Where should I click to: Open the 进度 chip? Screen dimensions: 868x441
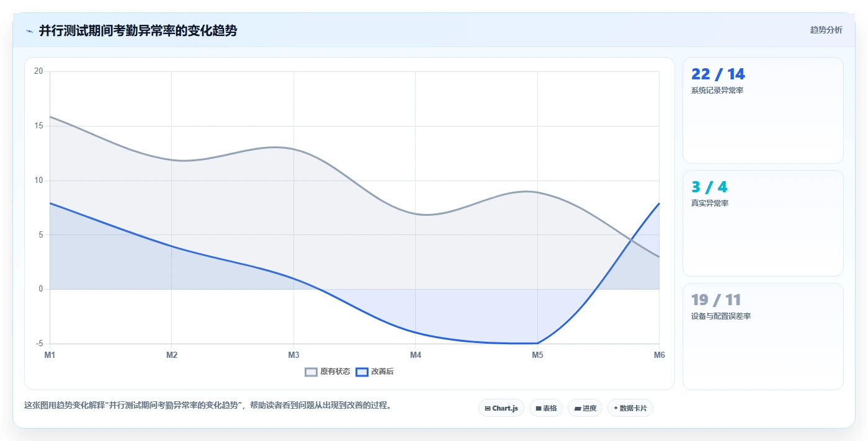585,408
